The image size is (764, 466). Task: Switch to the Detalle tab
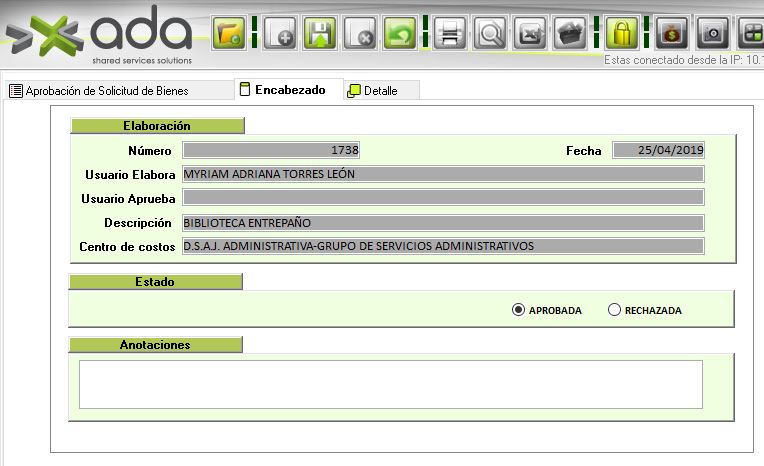[380, 90]
